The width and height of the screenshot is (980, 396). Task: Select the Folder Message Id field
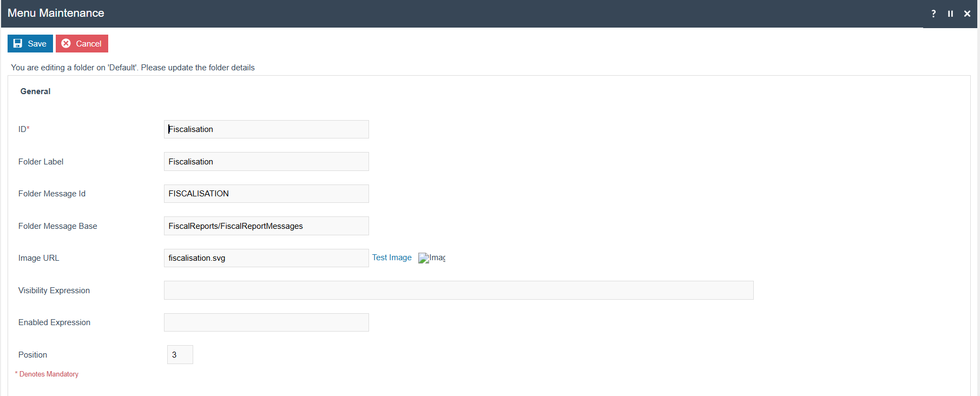266,194
